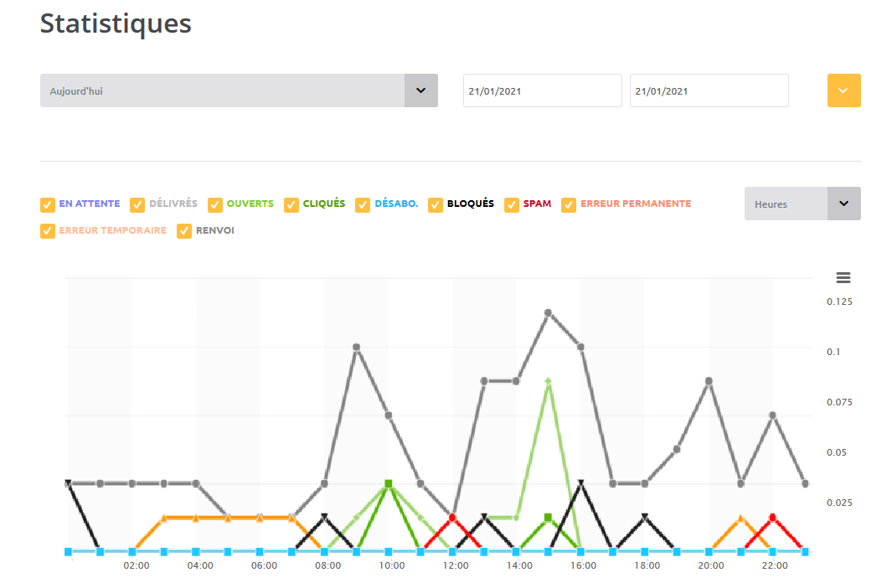887x588 pixels.
Task: Toggle the Délivrés series checkbox
Action: [138, 204]
